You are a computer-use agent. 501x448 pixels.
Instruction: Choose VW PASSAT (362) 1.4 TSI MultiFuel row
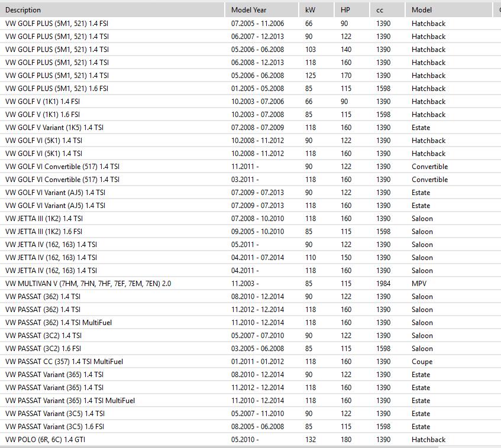pos(59,323)
